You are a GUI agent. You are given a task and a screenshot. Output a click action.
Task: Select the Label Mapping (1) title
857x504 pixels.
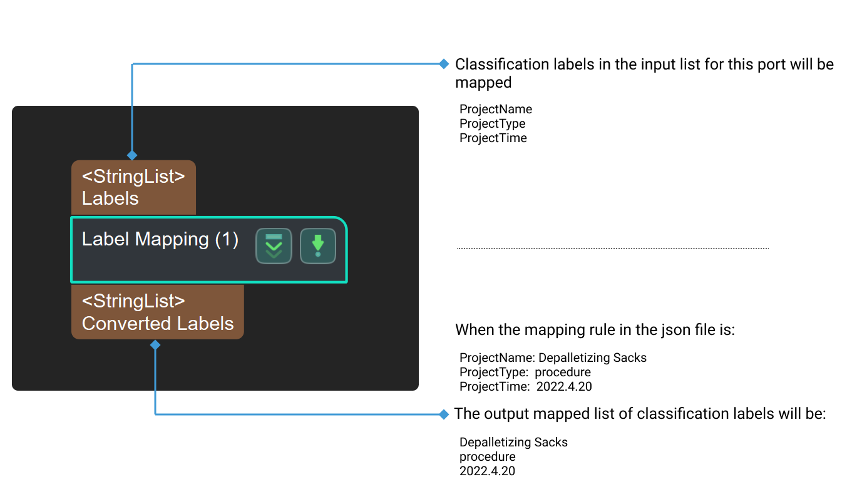tap(160, 239)
